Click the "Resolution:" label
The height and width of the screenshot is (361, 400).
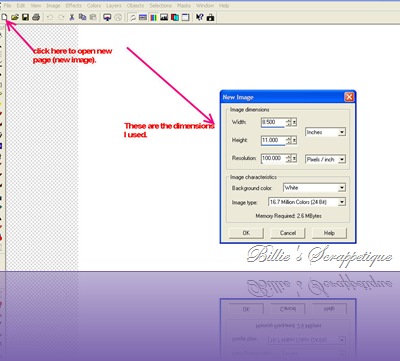tap(244, 158)
